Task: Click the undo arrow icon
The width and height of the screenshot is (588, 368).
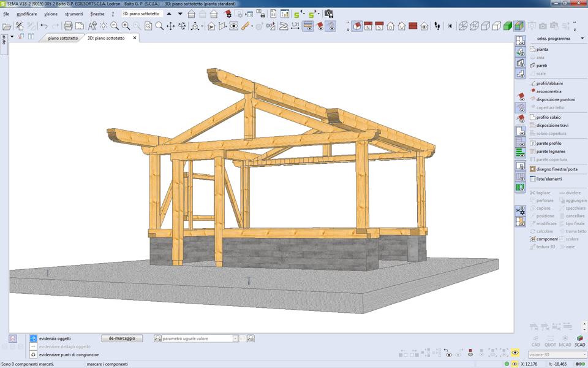Action: coord(44,26)
